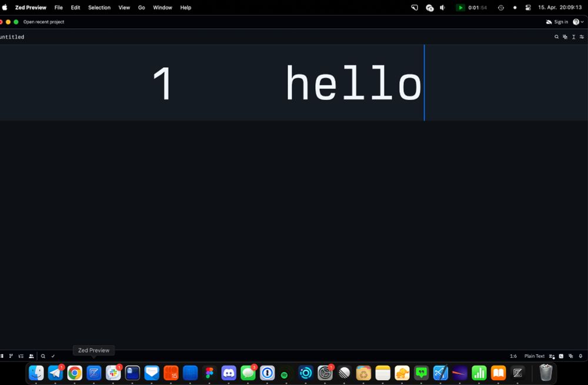Open the user avatar dropdown menu
The width and height of the screenshot is (588, 385).
578,22
